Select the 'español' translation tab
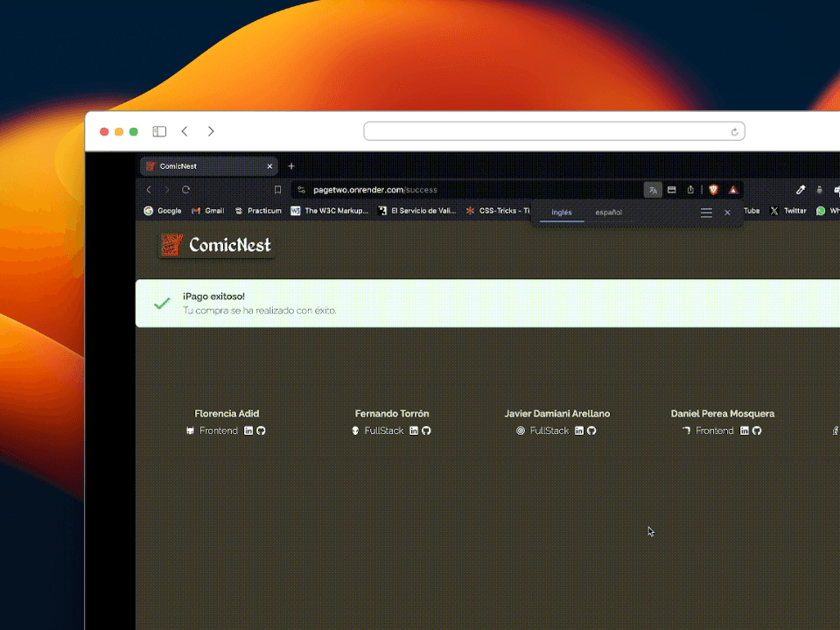Image resolution: width=840 pixels, height=630 pixels. pyautogui.click(x=609, y=213)
